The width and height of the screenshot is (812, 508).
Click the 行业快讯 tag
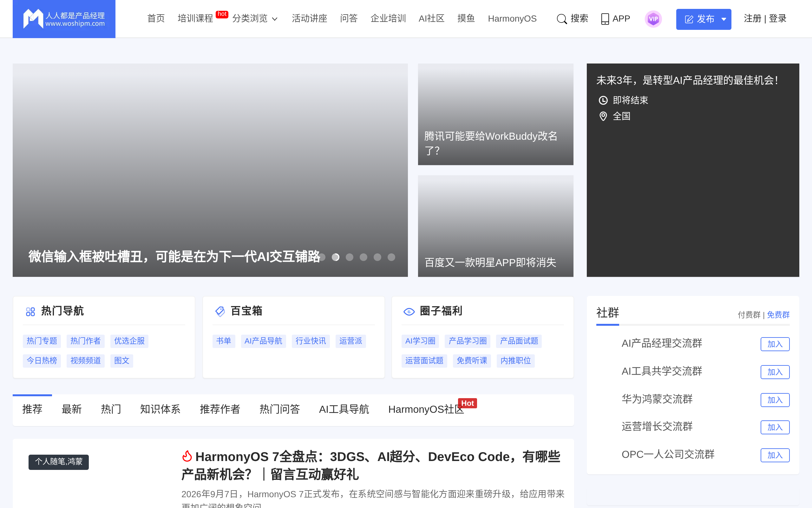(311, 341)
